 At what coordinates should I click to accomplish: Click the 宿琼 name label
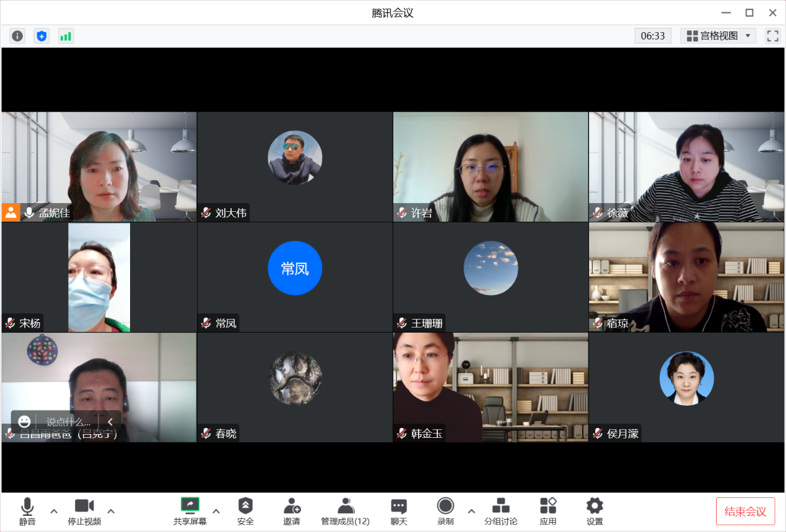coord(618,323)
